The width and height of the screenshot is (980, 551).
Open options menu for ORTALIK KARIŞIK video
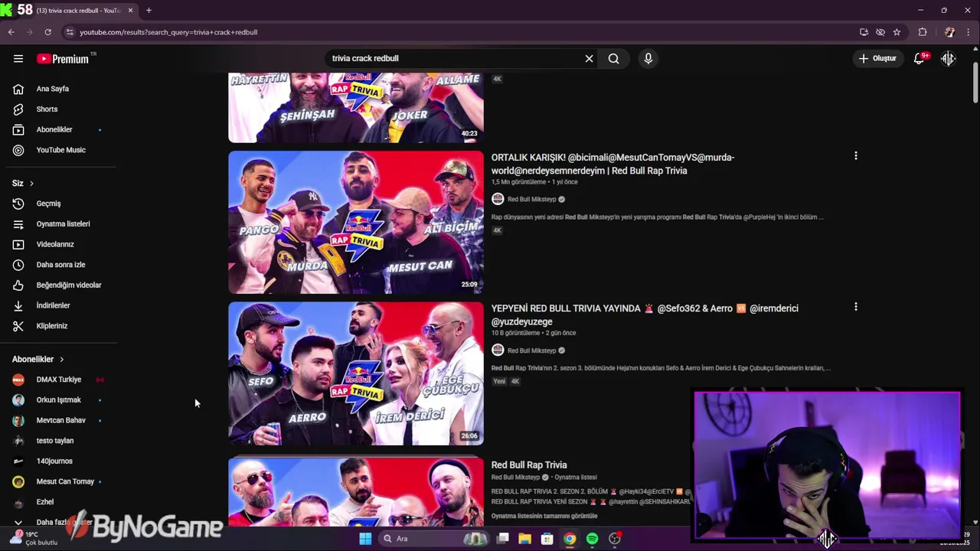tap(855, 156)
